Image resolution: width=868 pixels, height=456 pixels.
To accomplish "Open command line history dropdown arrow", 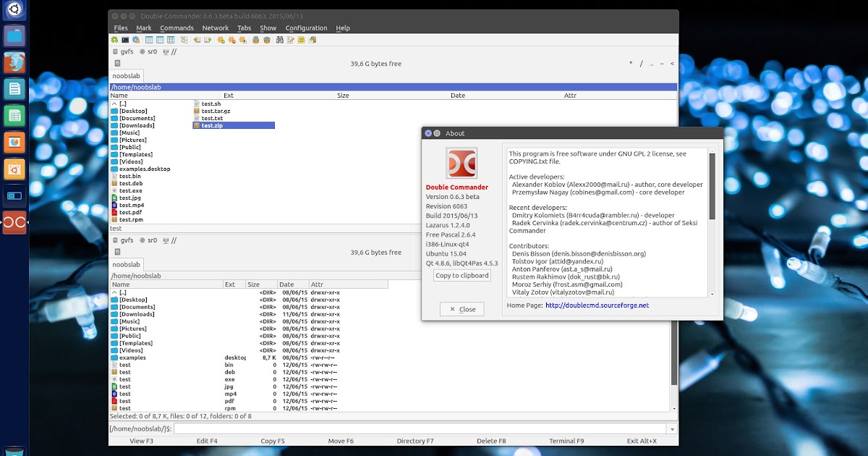I will point(673,428).
